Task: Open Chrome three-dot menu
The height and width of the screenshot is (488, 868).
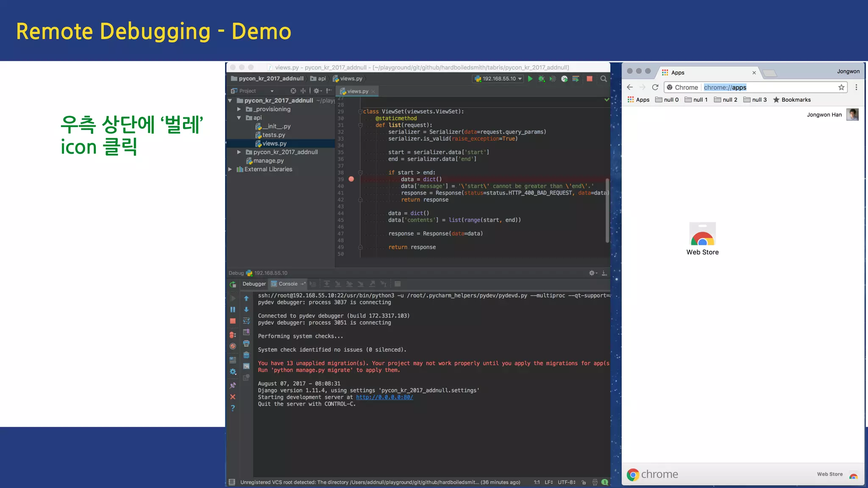Action: tap(856, 87)
